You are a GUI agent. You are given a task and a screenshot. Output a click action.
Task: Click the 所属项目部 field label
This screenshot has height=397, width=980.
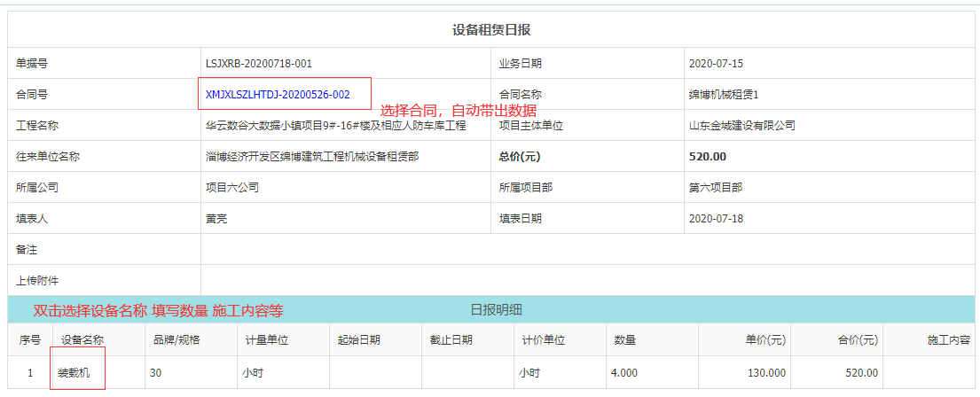pos(526,187)
